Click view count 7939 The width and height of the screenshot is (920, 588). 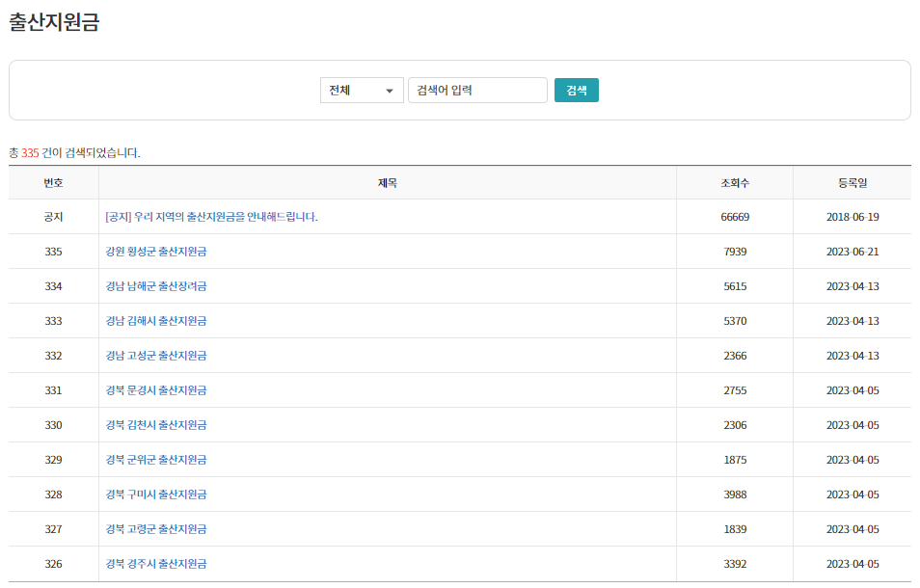point(735,252)
